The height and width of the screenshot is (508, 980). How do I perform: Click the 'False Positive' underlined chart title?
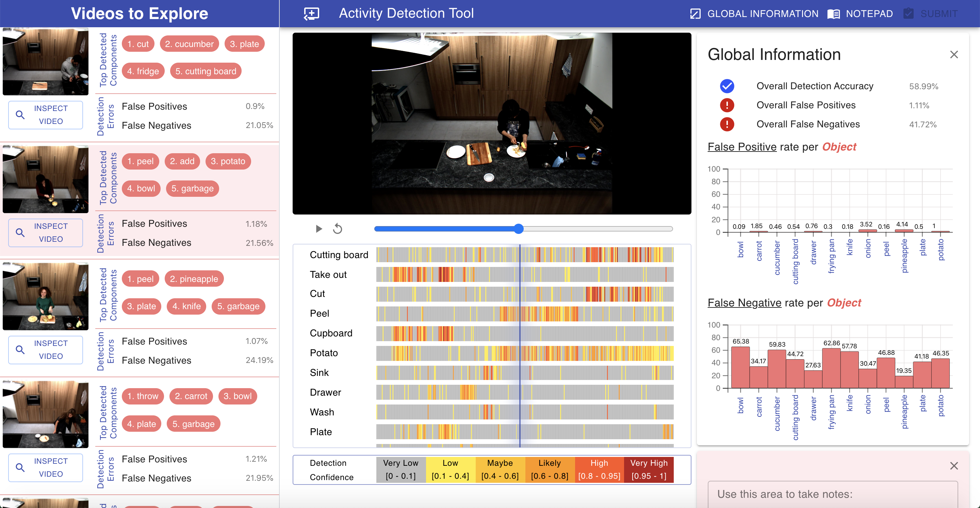[742, 146]
